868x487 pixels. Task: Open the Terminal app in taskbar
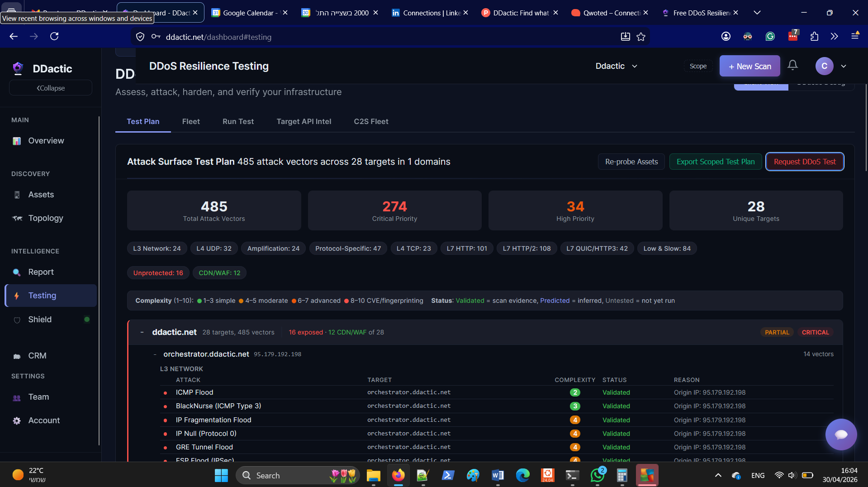coord(572,475)
